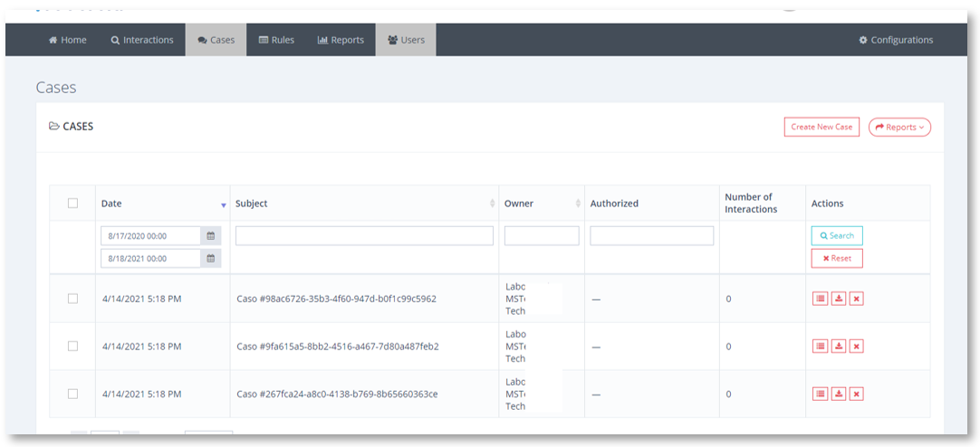This screenshot has width=980, height=447.
Task: Delete Caso #267fca24 with the X icon
Action: (856, 394)
